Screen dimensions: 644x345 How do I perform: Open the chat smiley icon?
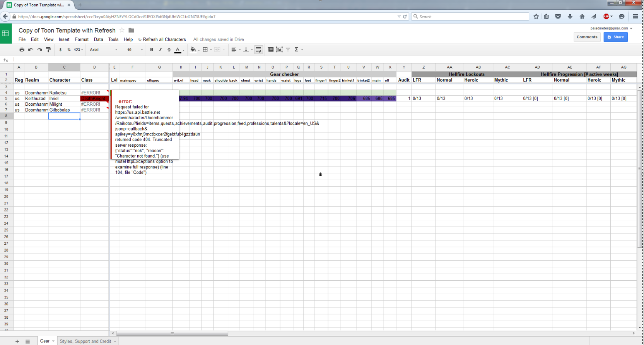[x=622, y=17]
